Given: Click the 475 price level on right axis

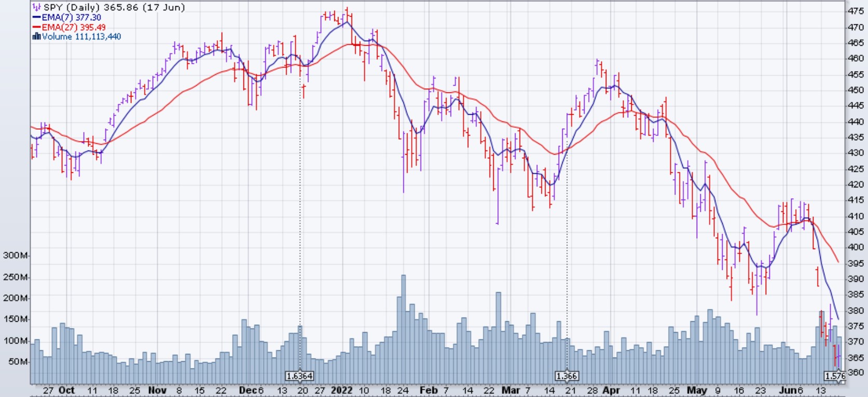Looking at the screenshot, I should 856,11.
